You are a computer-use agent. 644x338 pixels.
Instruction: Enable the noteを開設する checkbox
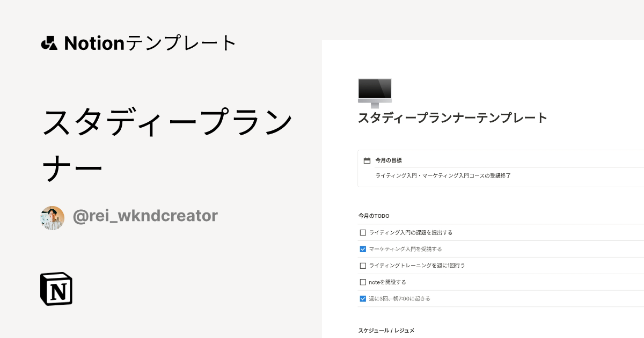point(363,282)
